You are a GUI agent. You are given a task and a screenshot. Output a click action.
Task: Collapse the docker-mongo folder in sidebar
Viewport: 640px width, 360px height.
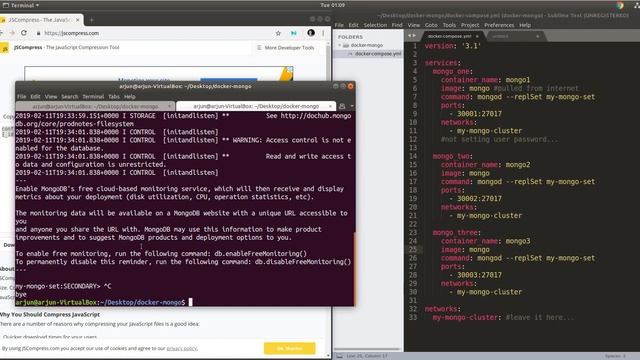click(339, 45)
